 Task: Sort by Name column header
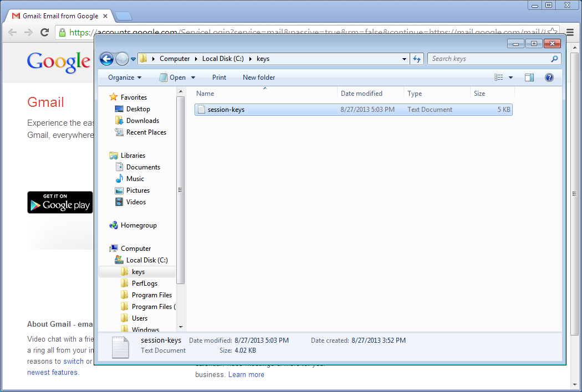click(x=264, y=94)
